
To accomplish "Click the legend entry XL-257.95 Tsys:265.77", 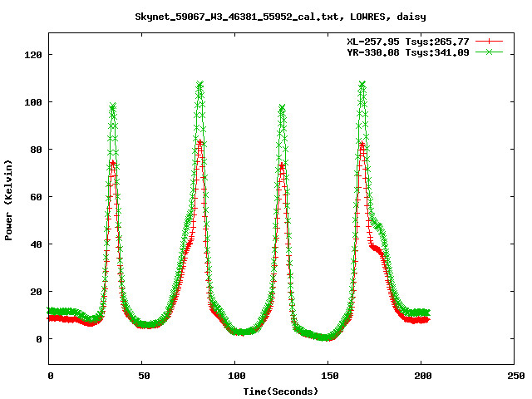I will coord(408,42).
